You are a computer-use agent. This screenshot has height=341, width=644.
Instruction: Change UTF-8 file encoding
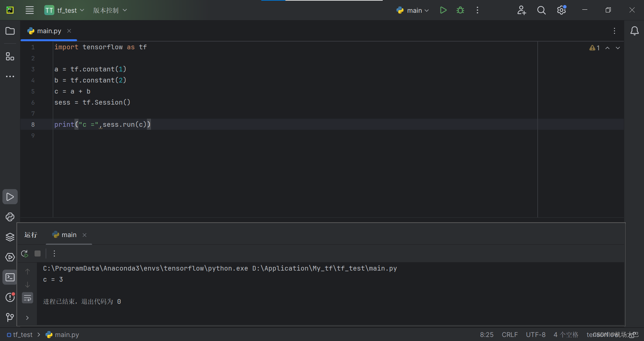pos(536,335)
